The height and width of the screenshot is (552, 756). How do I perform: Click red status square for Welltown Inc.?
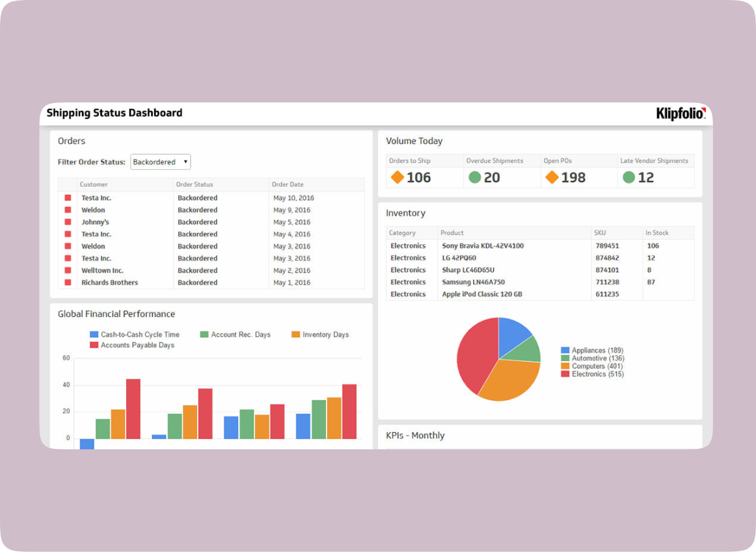tap(68, 270)
